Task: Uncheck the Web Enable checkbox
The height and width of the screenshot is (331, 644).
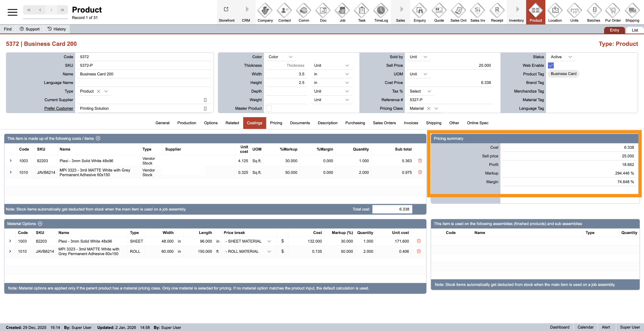Action: pyautogui.click(x=551, y=65)
